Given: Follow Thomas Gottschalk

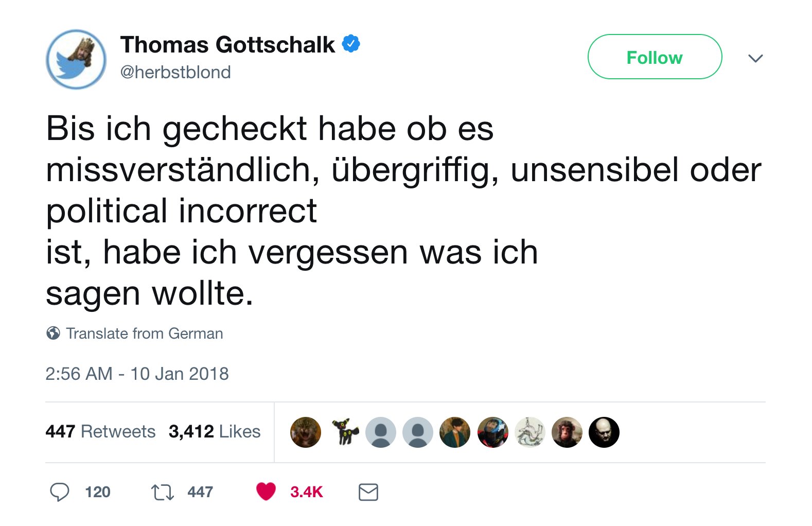Looking at the screenshot, I should [x=654, y=57].
